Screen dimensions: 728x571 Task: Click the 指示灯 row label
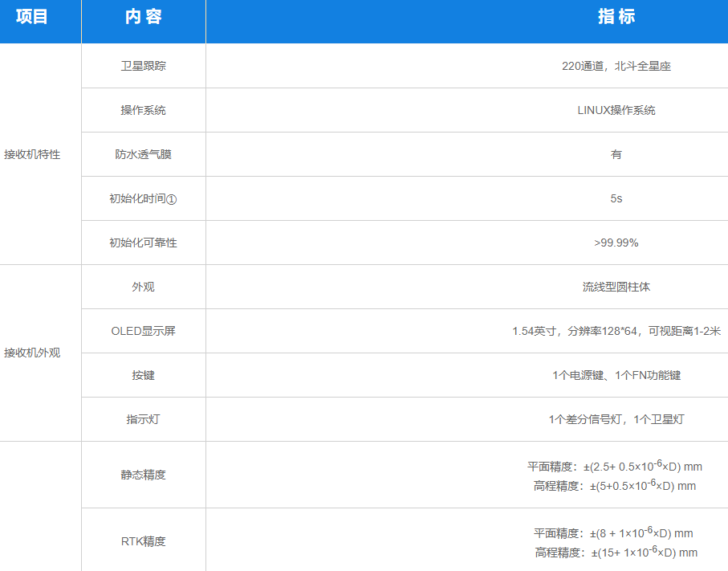coord(143,419)
